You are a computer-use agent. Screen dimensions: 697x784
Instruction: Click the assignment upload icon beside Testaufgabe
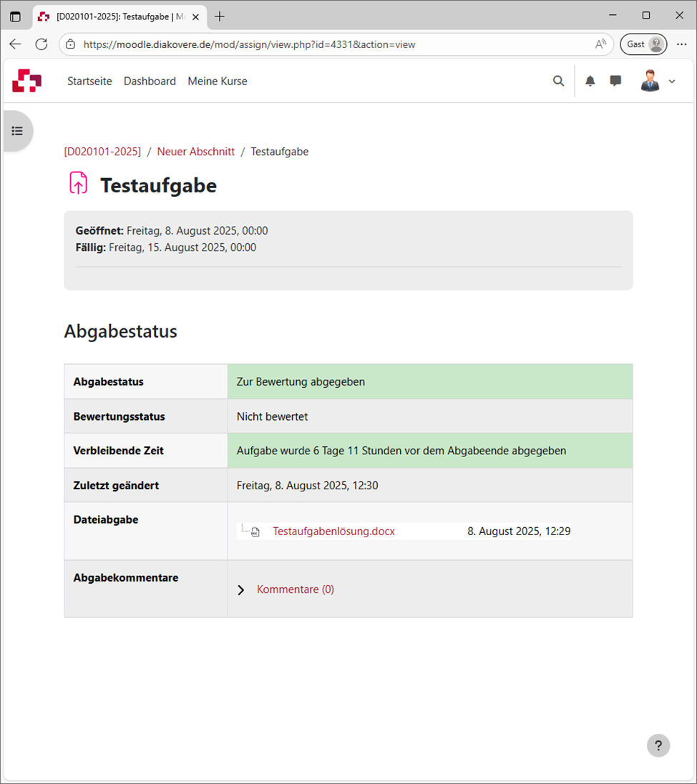pos(78,183)
